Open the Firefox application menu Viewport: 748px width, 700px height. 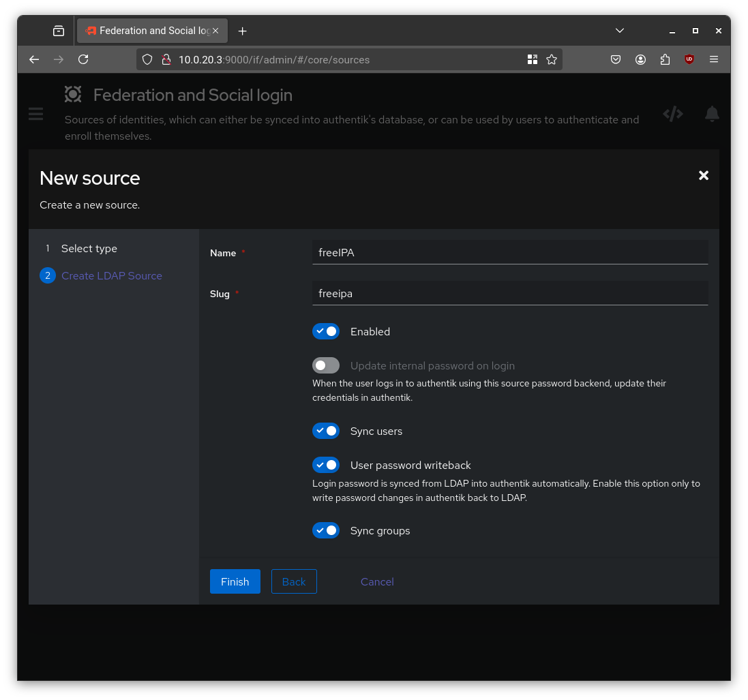714,59
